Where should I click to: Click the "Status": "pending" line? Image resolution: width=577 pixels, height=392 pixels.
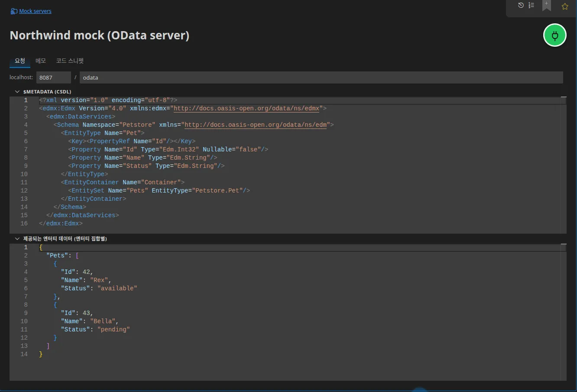click(x=95, y=329)
